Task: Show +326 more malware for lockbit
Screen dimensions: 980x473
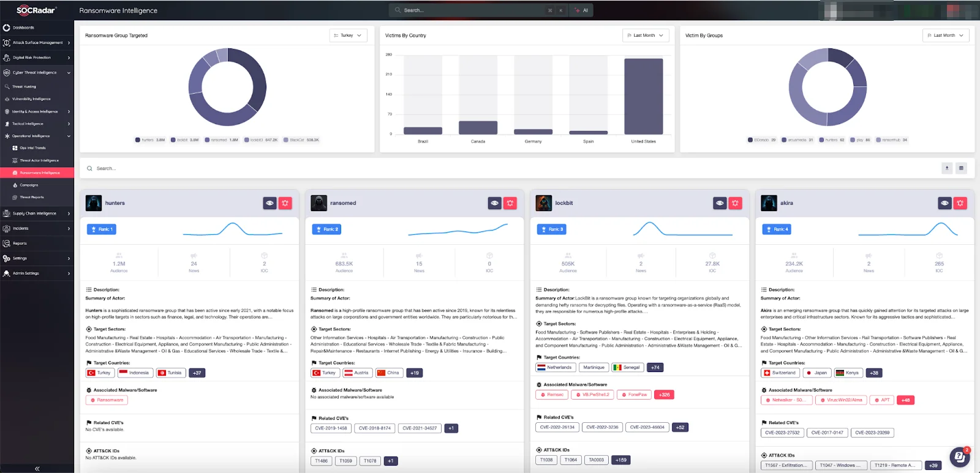Action: tap(664, 395)
